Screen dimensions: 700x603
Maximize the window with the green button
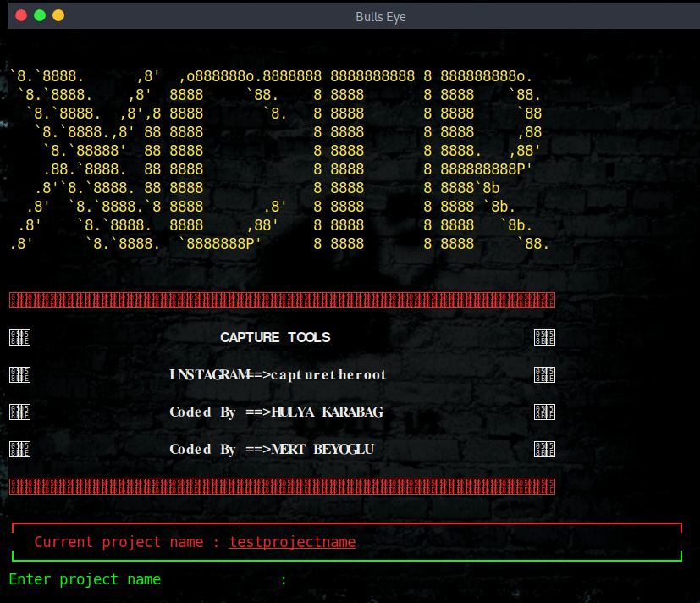click(39, 16)
